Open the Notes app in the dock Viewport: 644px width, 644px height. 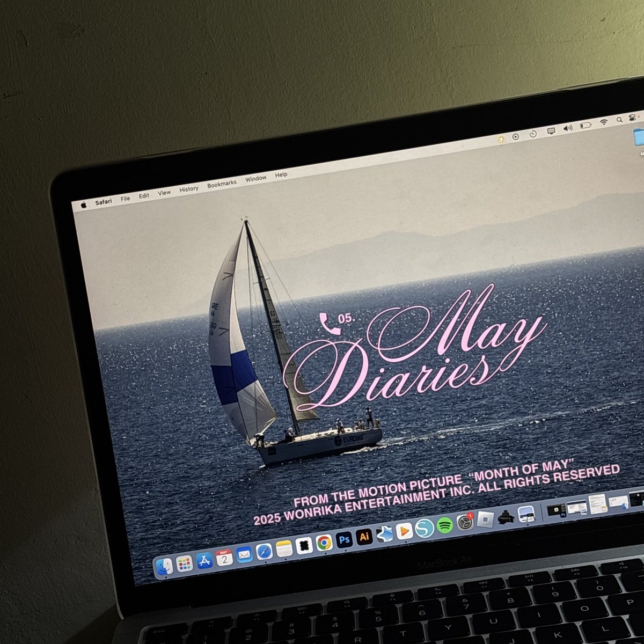point(284,549)
